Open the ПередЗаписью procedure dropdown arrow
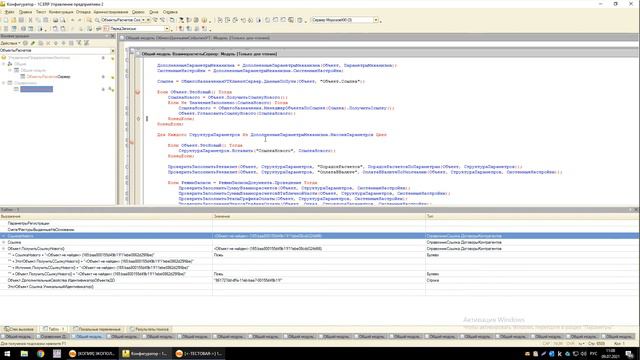The width and height of the screenshot is (640, 360). (x=167, y=29)
